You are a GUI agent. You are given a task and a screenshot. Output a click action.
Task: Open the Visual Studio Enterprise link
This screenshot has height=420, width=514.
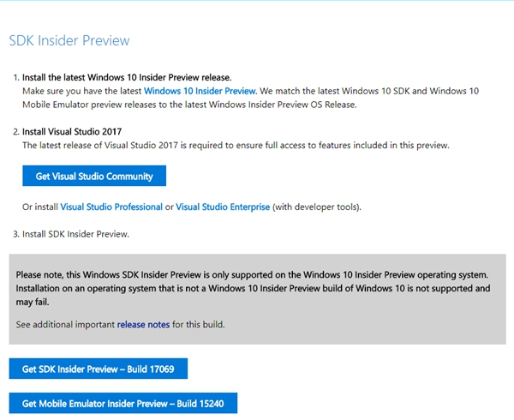(x=223, y=207)
